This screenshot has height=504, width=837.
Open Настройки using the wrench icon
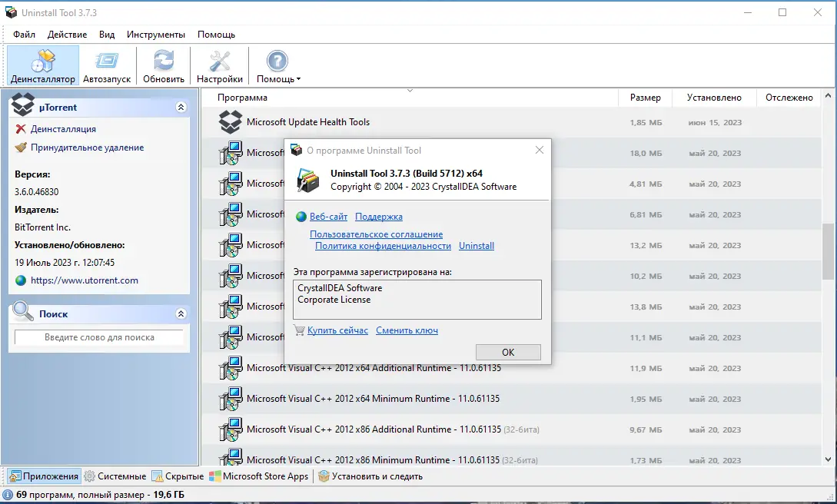click(219, 60)
